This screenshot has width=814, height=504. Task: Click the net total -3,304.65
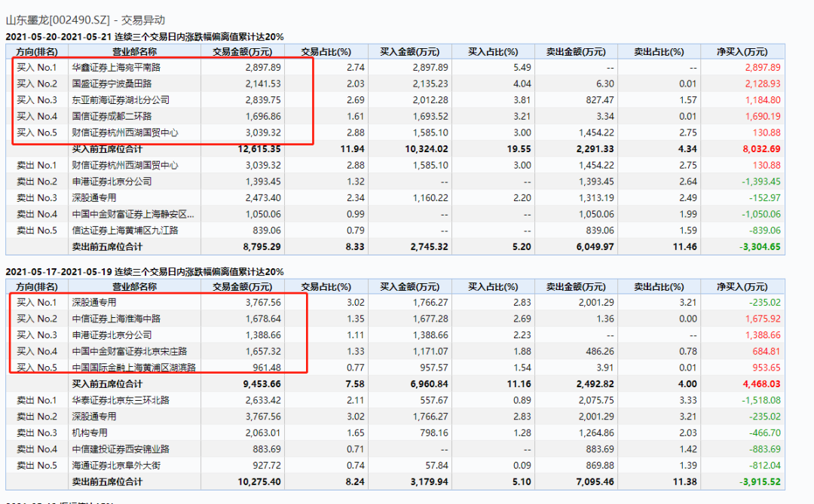pos(760,247)
